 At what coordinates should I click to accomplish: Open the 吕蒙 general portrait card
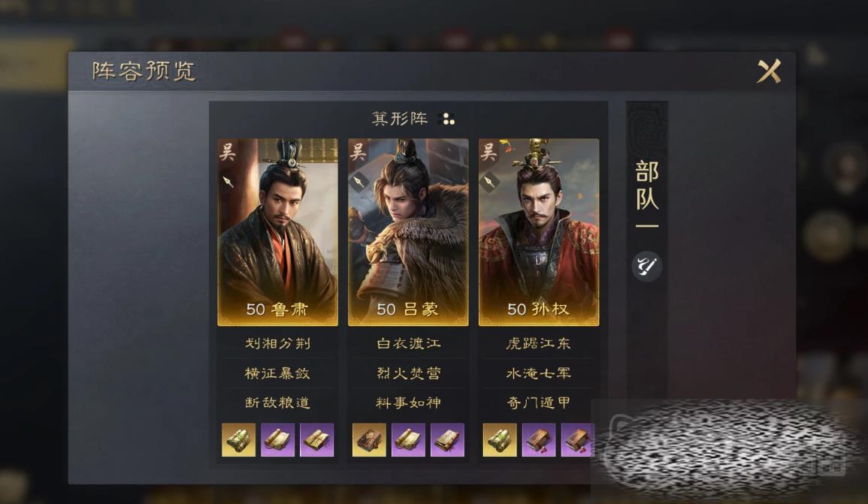click(x=408, y=232)
